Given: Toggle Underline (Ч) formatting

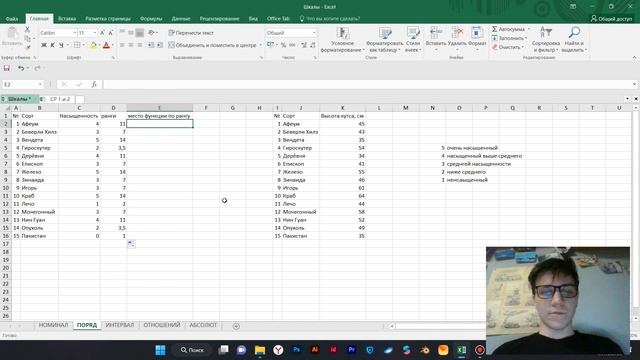Looking at the screenshot, I should coord(61,45).
